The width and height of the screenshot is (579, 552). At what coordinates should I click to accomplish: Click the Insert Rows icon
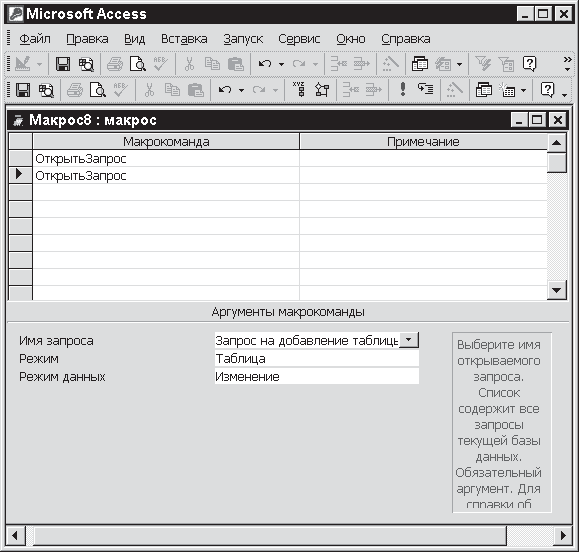click(x=351, y=90)
